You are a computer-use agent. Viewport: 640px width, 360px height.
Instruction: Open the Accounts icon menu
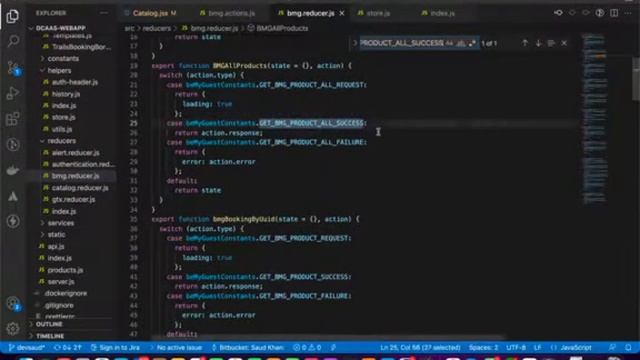[x=13, y=303]
